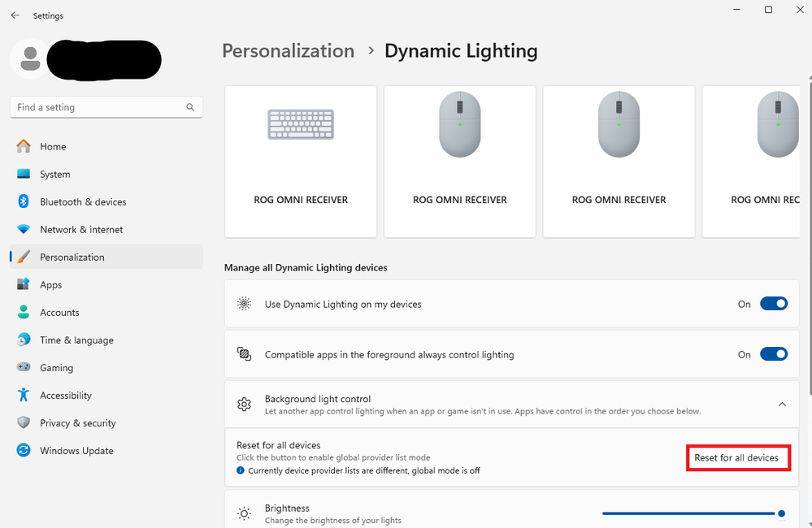The height and width of the screenshot is (528, 812).
Task: Open System settings
Action: (106, 174)
